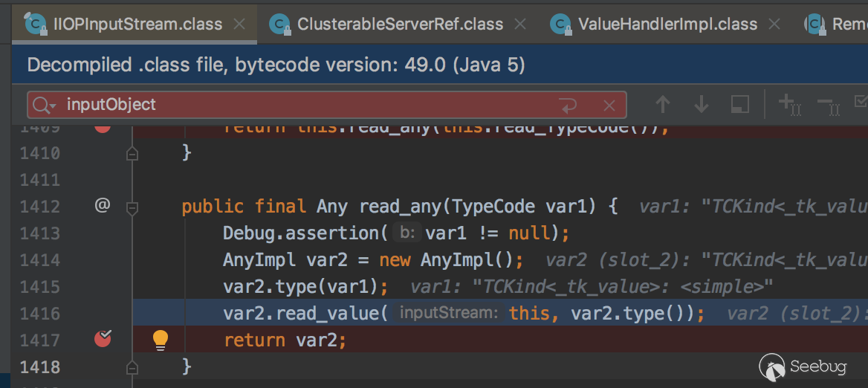This screenshot has width=868, height=388.
Task: Switch to the ClusterableServerRef.class tab
Action: [x=400, y=24]
